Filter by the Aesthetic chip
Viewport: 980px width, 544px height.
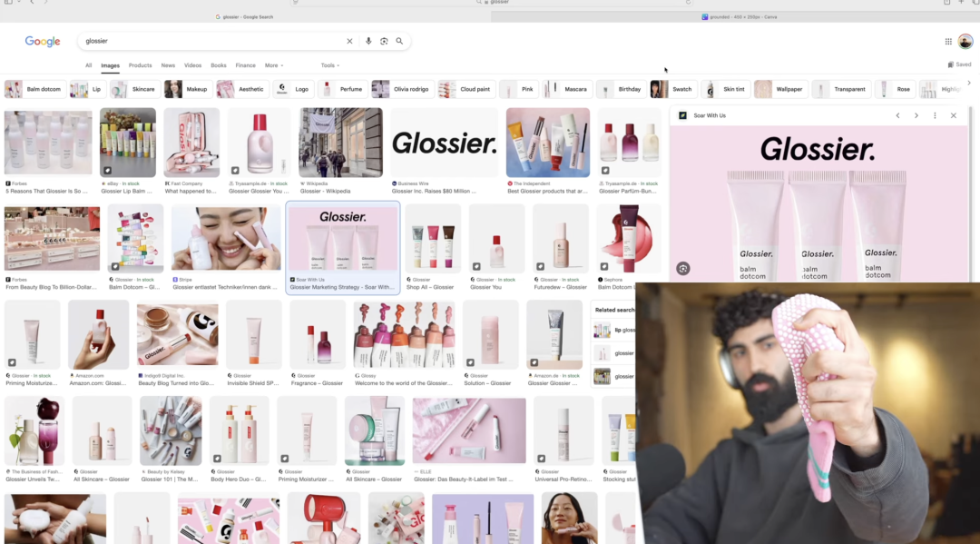tap(242, 89)
